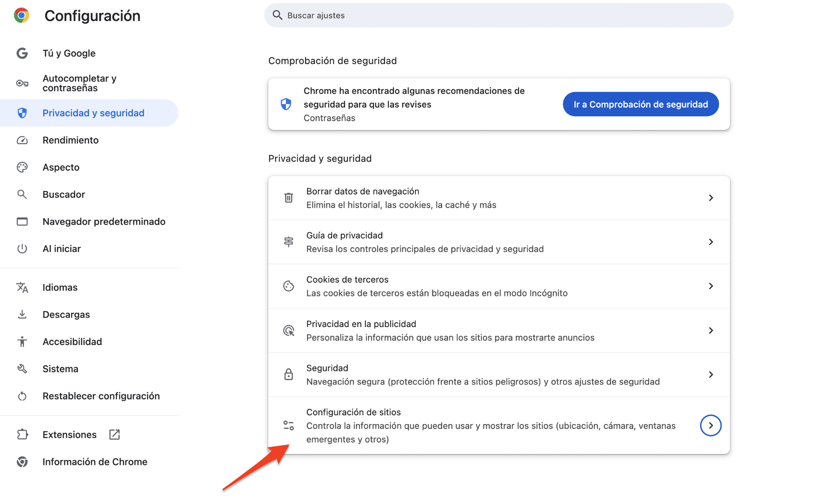Screen dimensions: 823x504
Task: Select the Buscador magnifying glass icon
Action: click(x=22, y=194)
